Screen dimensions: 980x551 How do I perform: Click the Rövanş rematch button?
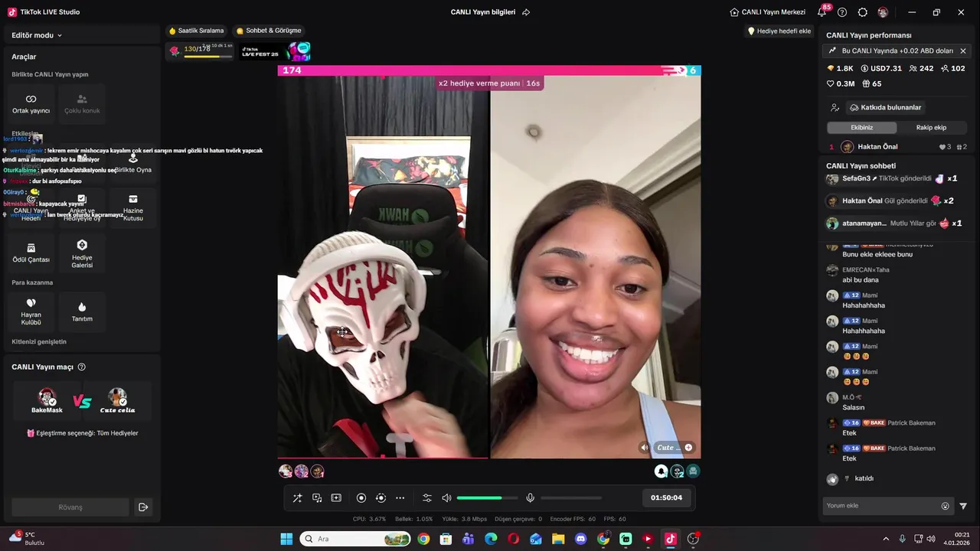click(70, 507)
